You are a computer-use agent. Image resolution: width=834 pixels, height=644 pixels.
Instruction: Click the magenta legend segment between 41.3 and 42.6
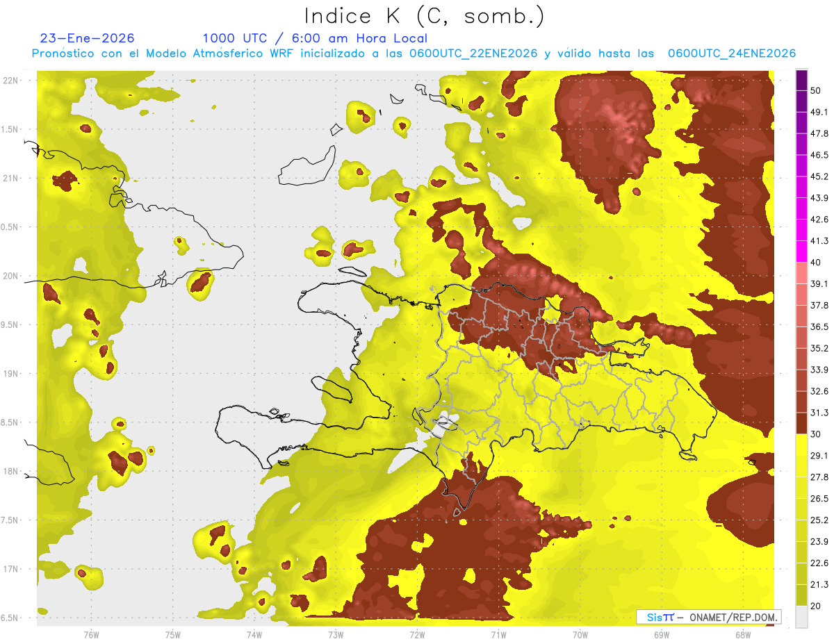coord(801,230)
